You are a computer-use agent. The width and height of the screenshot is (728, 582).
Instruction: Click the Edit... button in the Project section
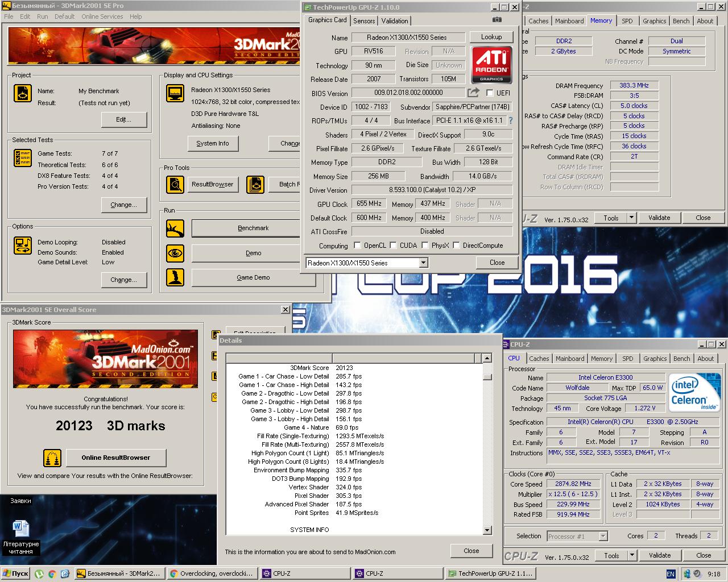pyautogui.click(x=123, y=119)
